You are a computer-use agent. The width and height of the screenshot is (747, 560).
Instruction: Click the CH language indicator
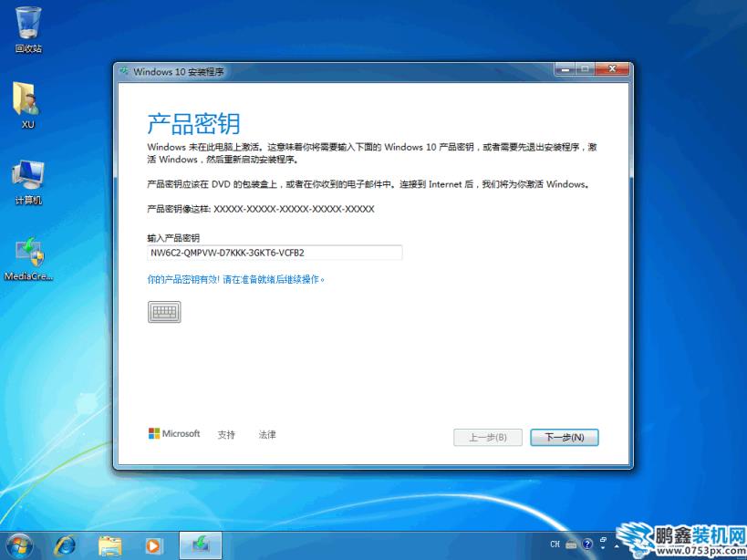[555, 544]
